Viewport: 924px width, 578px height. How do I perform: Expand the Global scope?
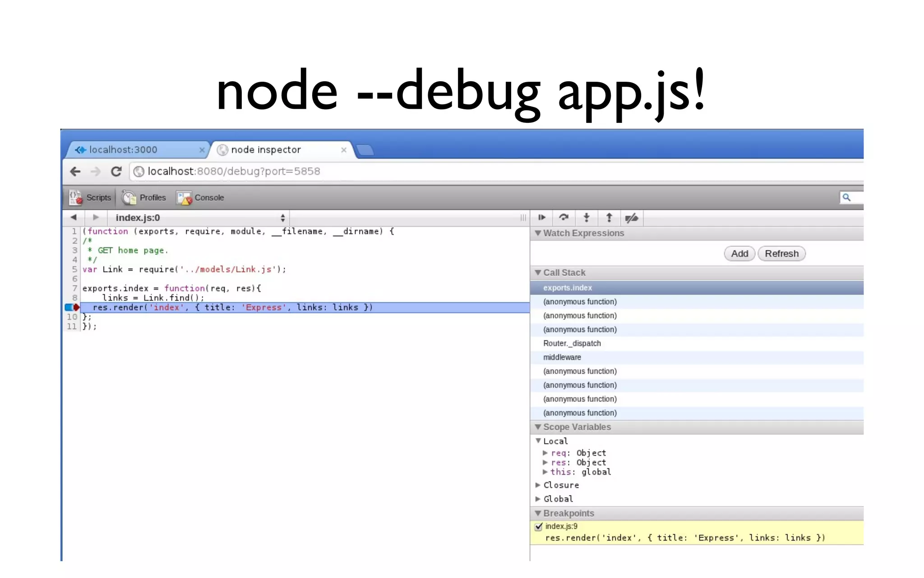pyautogui.click(x=538, y=499)
